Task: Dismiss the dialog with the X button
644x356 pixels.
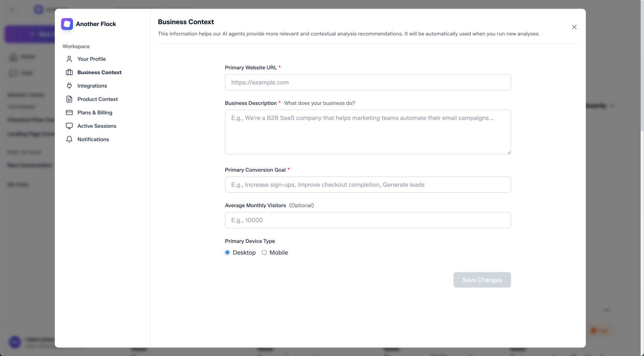Action: [574, 27]
